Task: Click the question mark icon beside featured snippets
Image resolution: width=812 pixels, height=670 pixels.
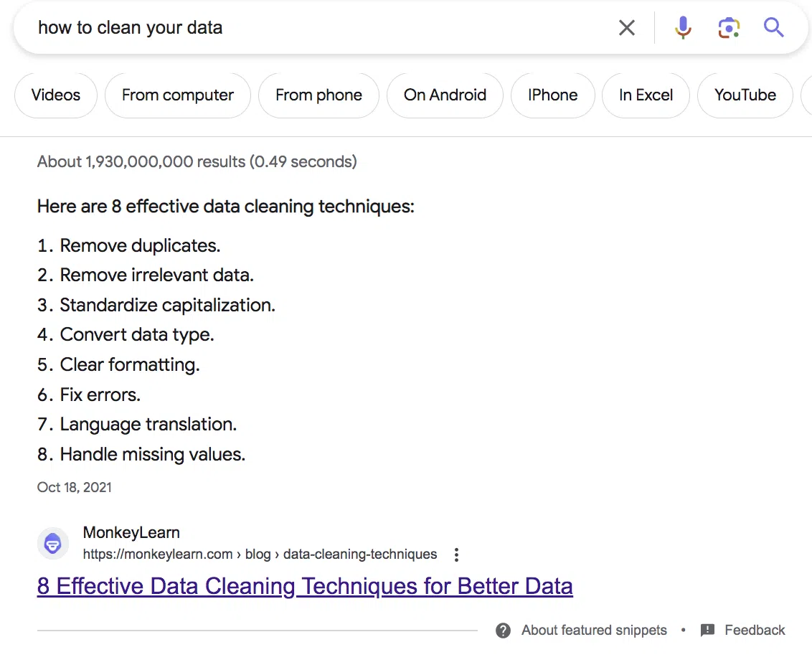Action: coord(504,631)
